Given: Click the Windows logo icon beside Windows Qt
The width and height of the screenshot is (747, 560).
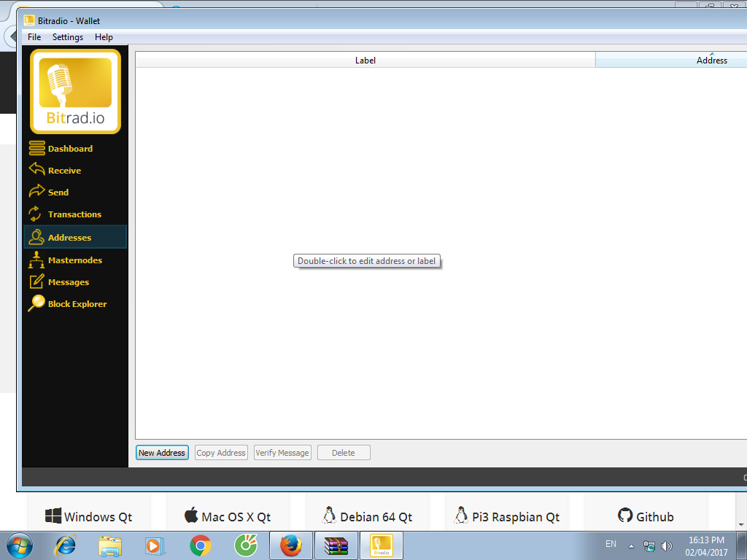Looking at the screenshot, I should [53, 516].
